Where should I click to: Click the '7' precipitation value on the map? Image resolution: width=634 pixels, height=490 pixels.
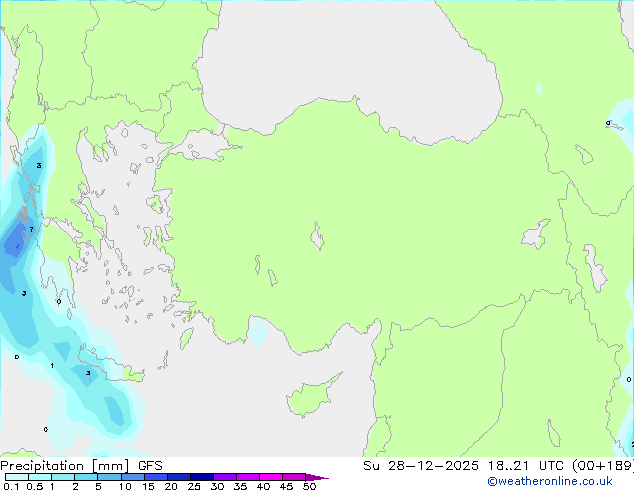pos(32,230)
